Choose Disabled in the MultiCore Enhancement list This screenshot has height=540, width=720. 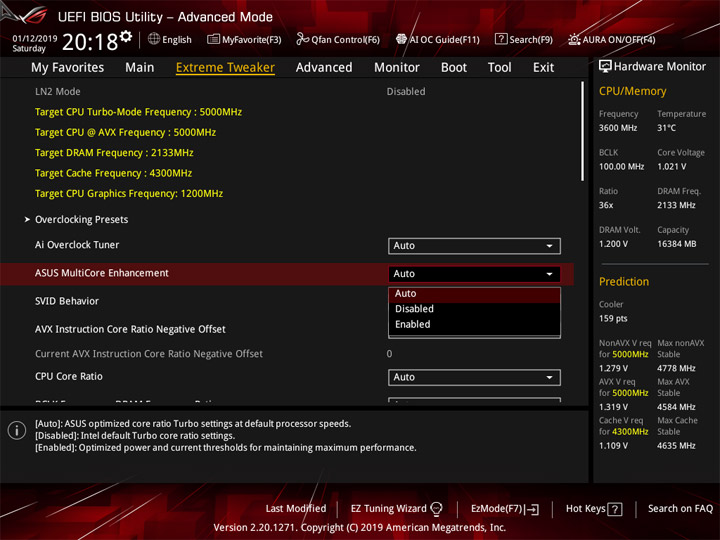tap(474, 309)
